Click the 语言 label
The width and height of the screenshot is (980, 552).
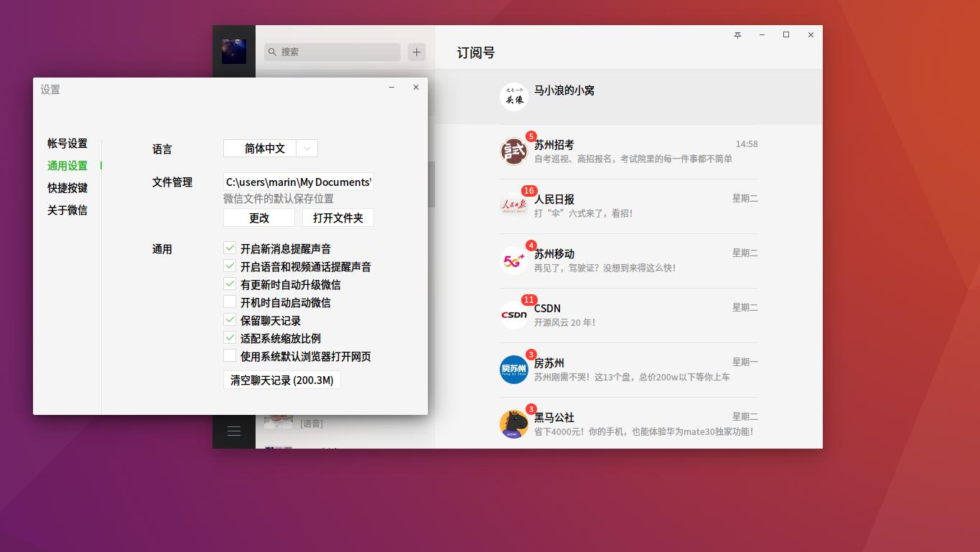tap(162, 149)
